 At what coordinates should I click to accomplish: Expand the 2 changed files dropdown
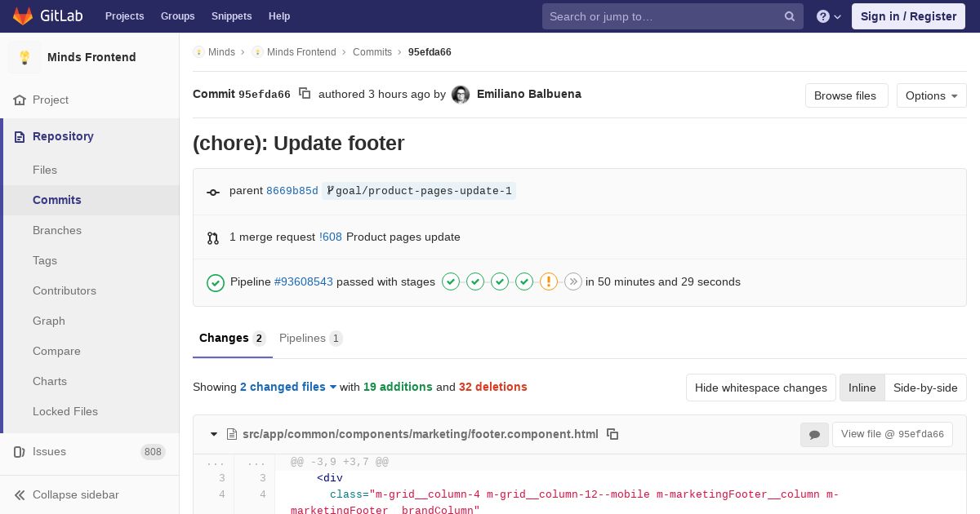click(x=288, y=387)
